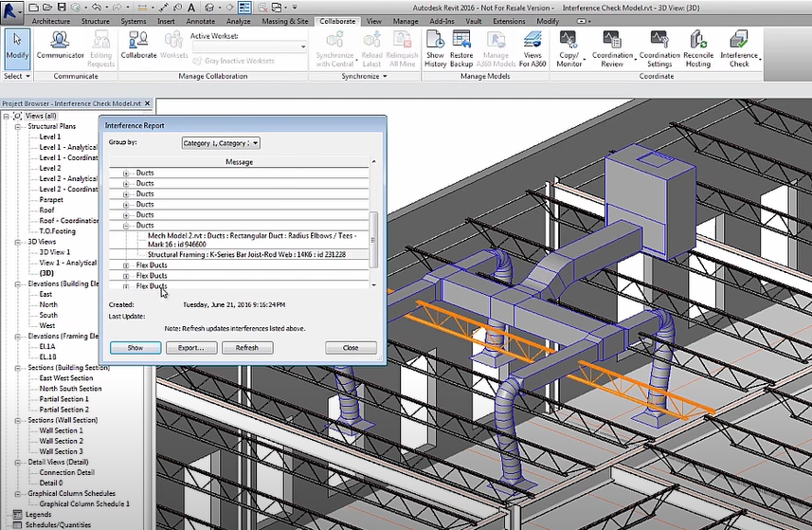Open the Copy/Monitor tool
This screenshot has height=530, width=812.
coord(568,48)
